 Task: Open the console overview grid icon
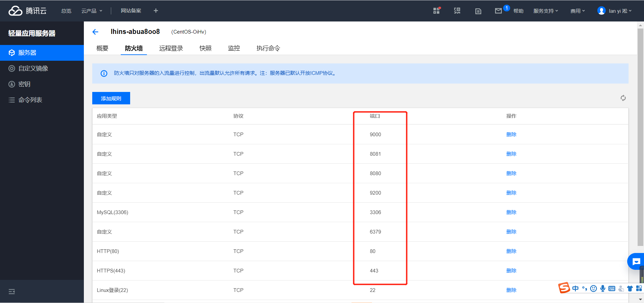[436, 10]
